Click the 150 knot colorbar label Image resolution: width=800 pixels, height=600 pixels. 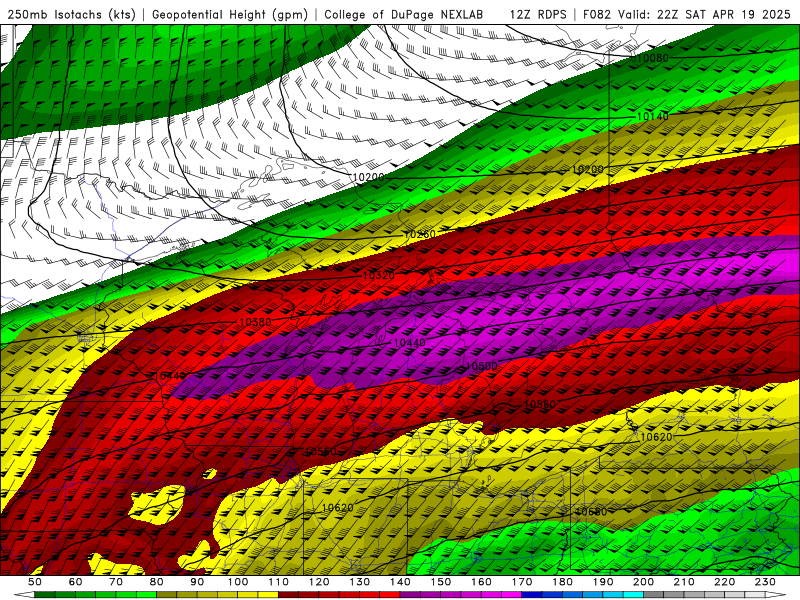441,582
